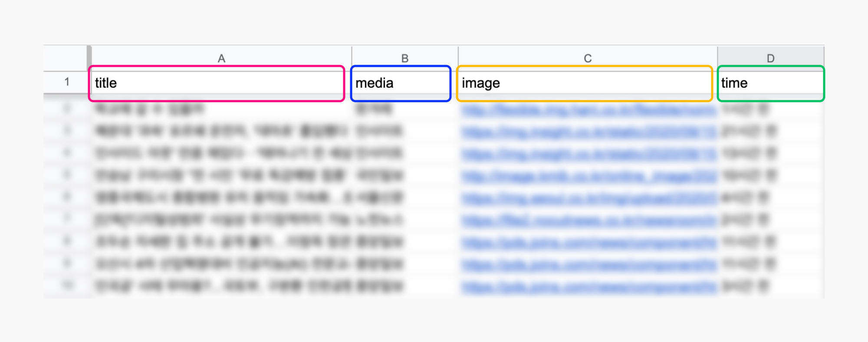Select the time cell in row 2
The height and width of the screenshot is (342, 868).
pos(771,109)
